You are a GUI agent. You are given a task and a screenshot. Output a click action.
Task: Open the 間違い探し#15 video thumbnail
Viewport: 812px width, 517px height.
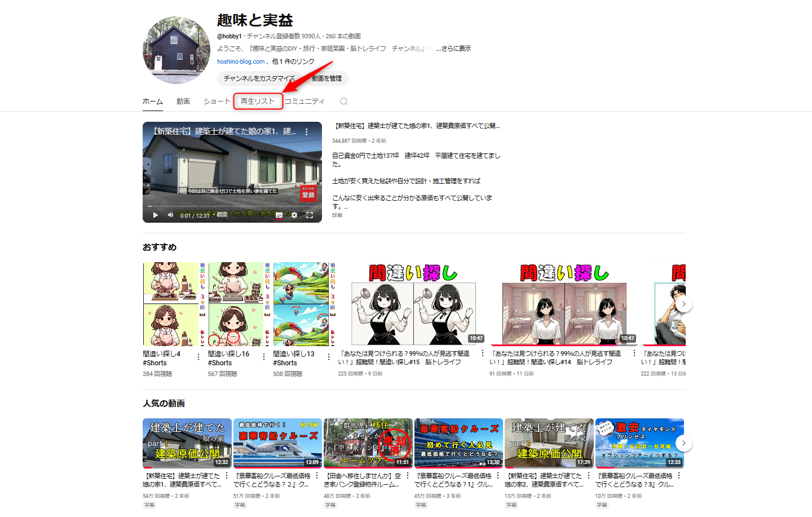point(413,304)
